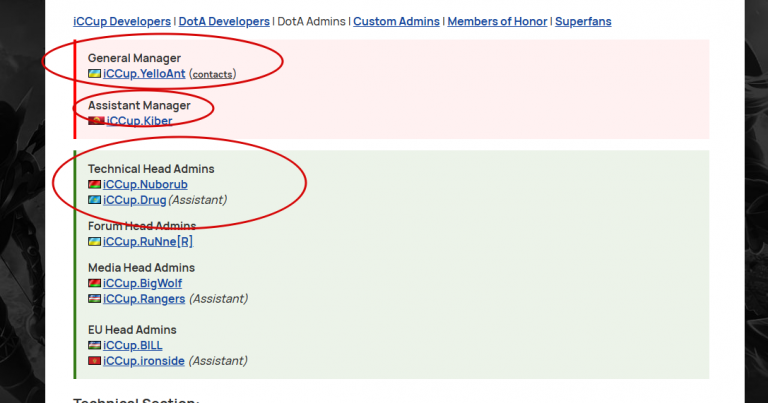Click the flag icon beside iCCup.Rangers
This screenshot has width=768, height=403.
95,299
